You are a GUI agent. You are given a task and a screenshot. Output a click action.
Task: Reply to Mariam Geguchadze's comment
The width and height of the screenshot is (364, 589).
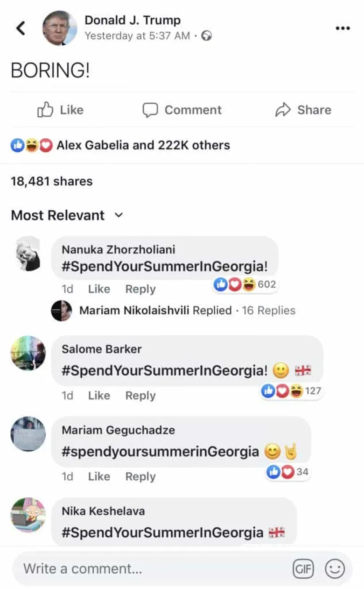pyautogui.click(x=140, y=477)
